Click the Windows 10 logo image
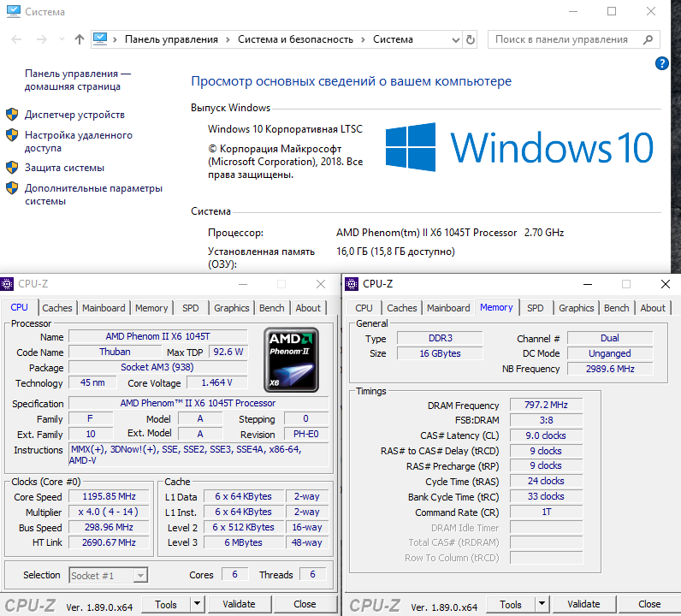681x616 pixels. coord(519,147)
